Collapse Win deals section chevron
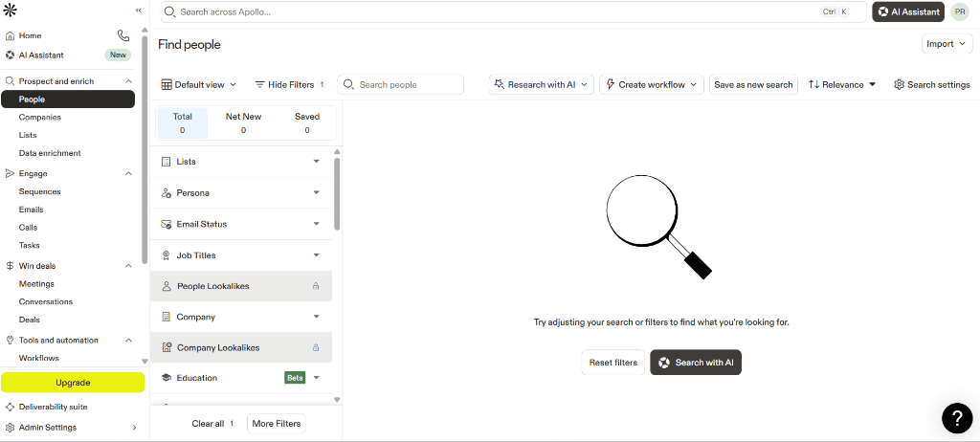The height and width of the screenshot is (442, 980). [129, 266]
